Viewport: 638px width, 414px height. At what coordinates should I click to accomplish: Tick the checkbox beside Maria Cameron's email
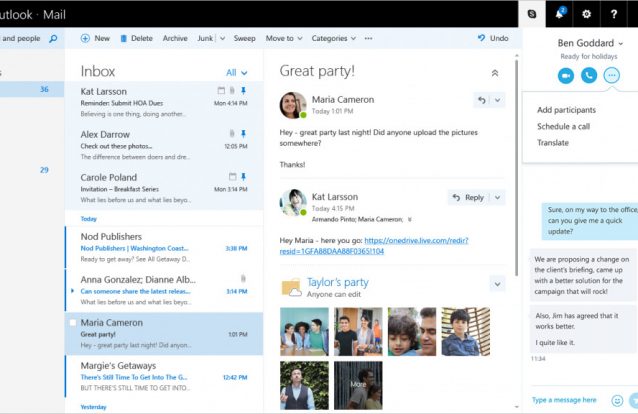coord(72,323)
